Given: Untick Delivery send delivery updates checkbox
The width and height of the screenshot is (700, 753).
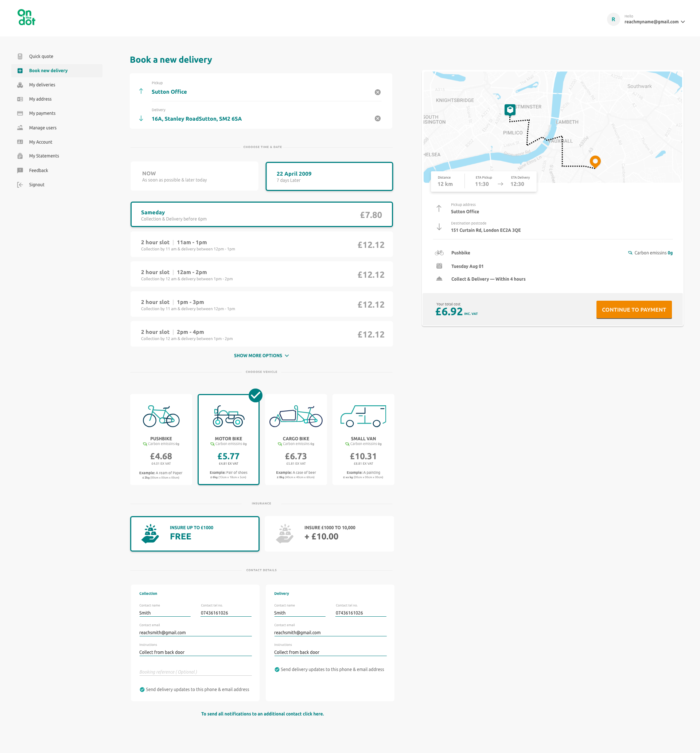Looking at the screenshot, I should pyautogui.click(x=277, y=669).
